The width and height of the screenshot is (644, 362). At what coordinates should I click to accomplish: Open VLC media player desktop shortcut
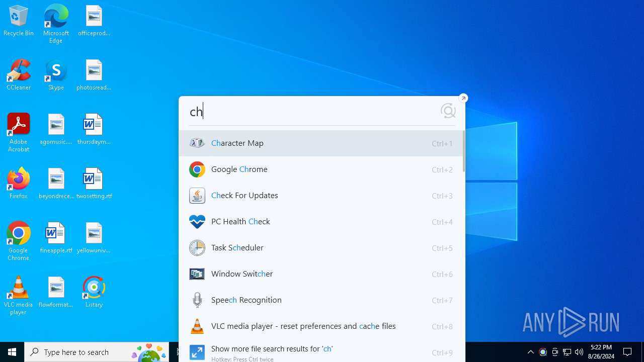click(x=19, y=296)
